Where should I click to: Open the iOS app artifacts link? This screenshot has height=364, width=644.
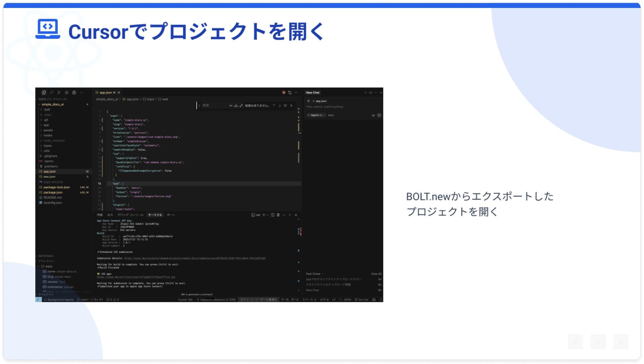(136, 277)
